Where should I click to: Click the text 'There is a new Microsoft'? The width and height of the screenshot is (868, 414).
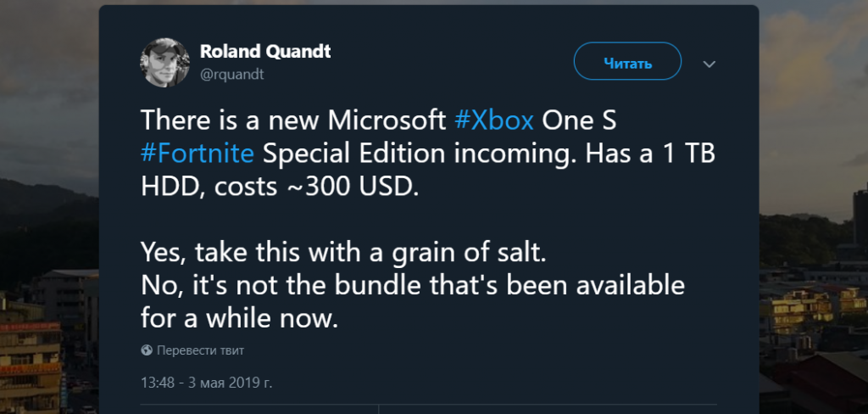click(x=293, y=120)
